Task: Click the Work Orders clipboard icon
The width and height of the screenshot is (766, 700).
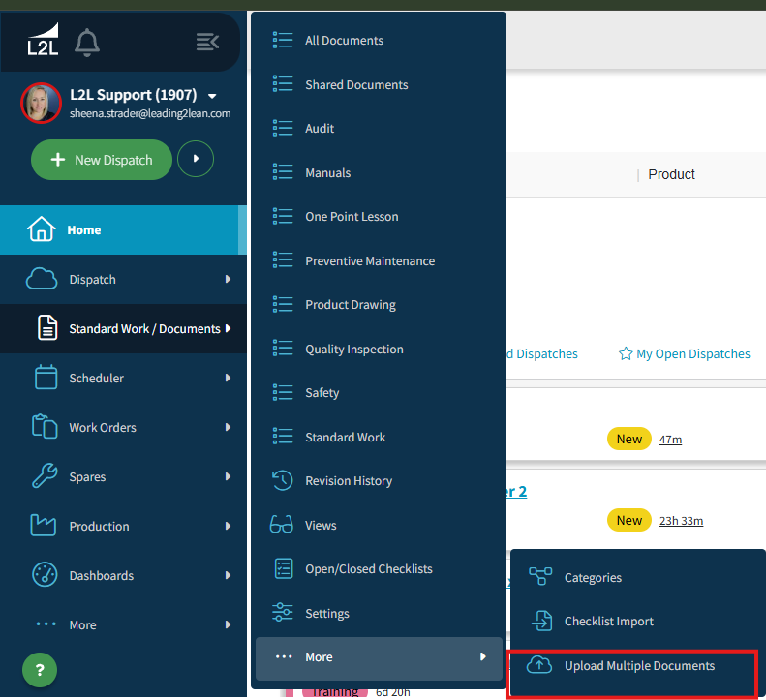Action: (x=45, y=426)
